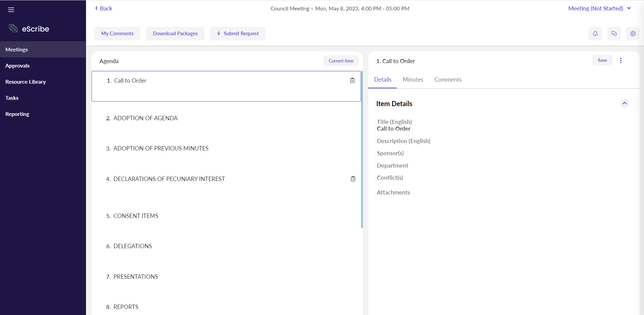The width and height of the screenshot is (644, 315).
Task: Click the eScribe logo icon
Action: coord(13,29)
